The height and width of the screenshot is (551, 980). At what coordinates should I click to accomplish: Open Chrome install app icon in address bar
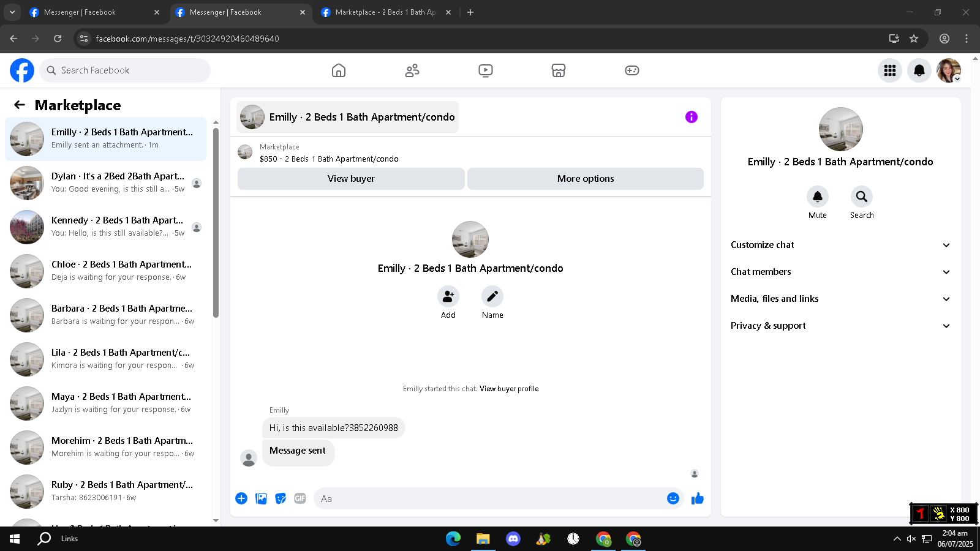pos(894,39)
